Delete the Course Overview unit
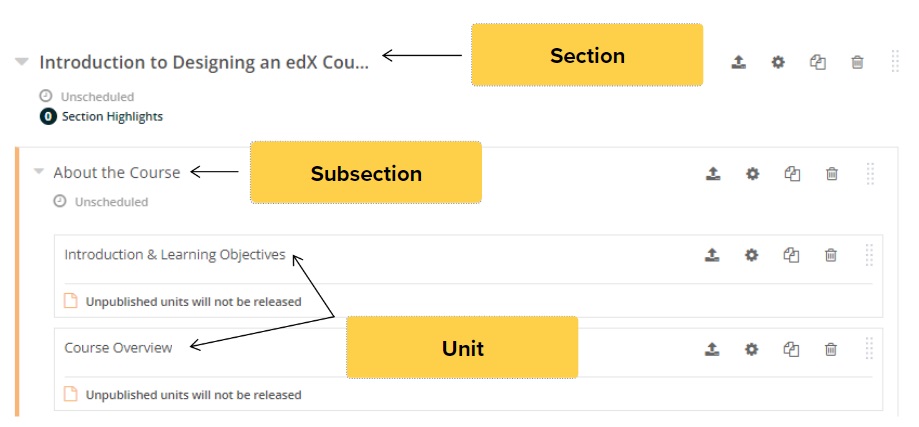Screen dimensions: 919x427 click(830, 349)
